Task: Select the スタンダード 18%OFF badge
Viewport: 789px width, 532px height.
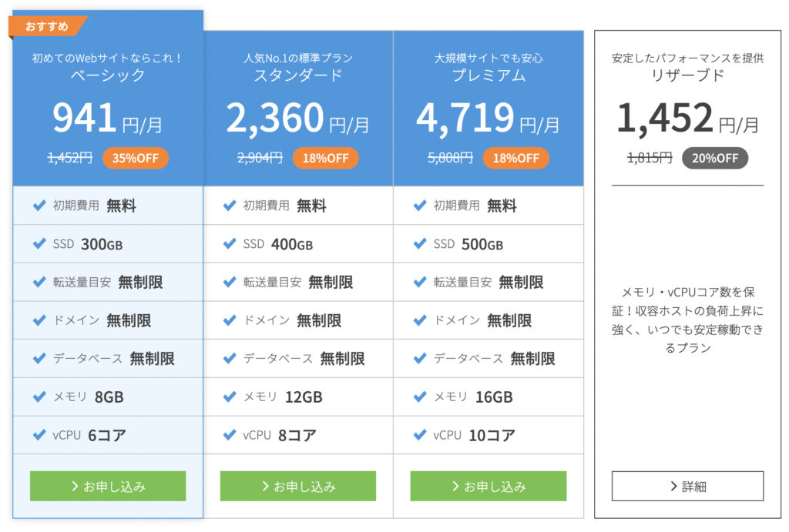Action: pos(325,158)
